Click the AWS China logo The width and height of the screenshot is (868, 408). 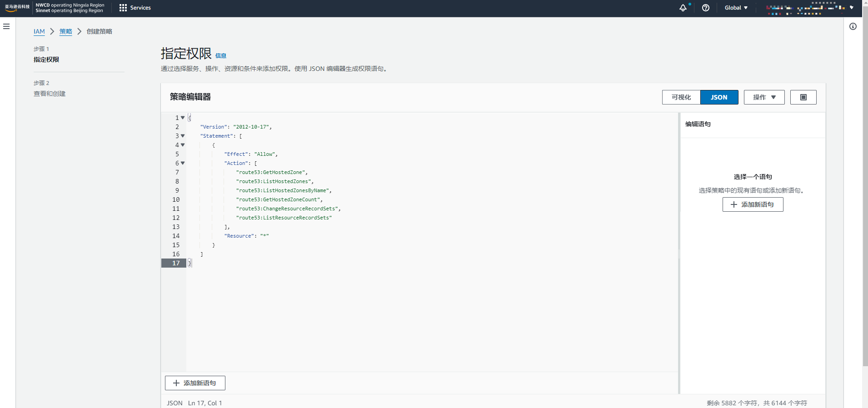tap(17, 8)
